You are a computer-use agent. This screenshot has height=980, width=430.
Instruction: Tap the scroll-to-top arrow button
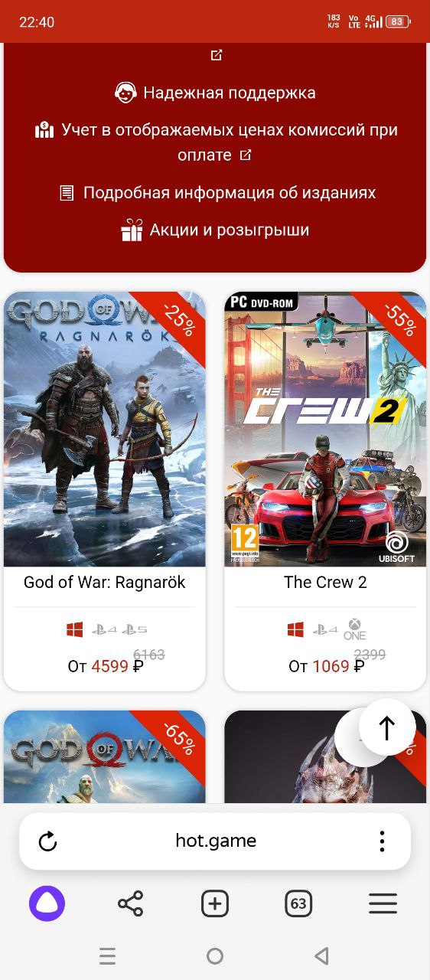[x=387, y=727]
